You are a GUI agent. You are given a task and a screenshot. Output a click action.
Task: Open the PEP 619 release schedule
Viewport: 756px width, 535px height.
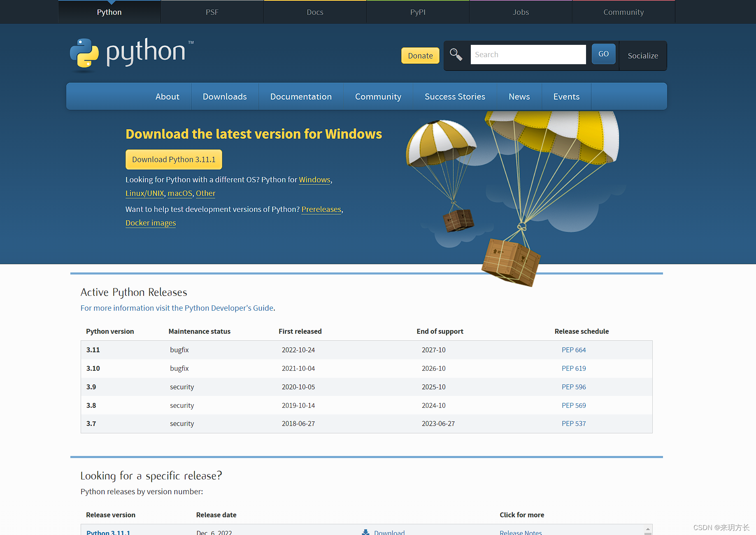(574, 368)
